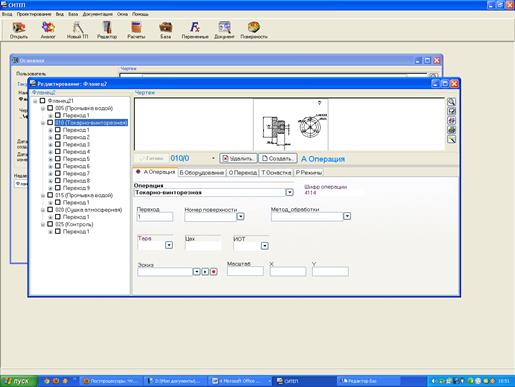515x387 pixels.
Task: Click the magnifier icon beside the drawing
Action: click(x=451, y=102)
